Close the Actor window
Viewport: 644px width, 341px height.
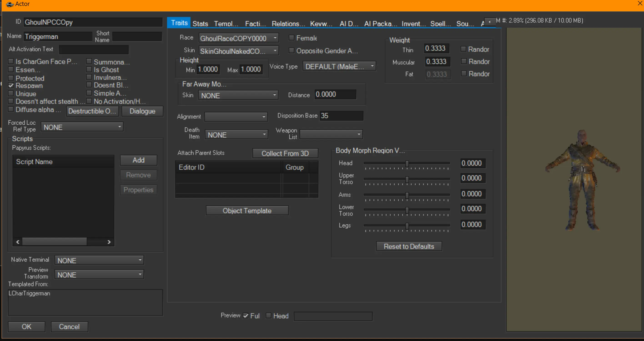click(640, 4)
